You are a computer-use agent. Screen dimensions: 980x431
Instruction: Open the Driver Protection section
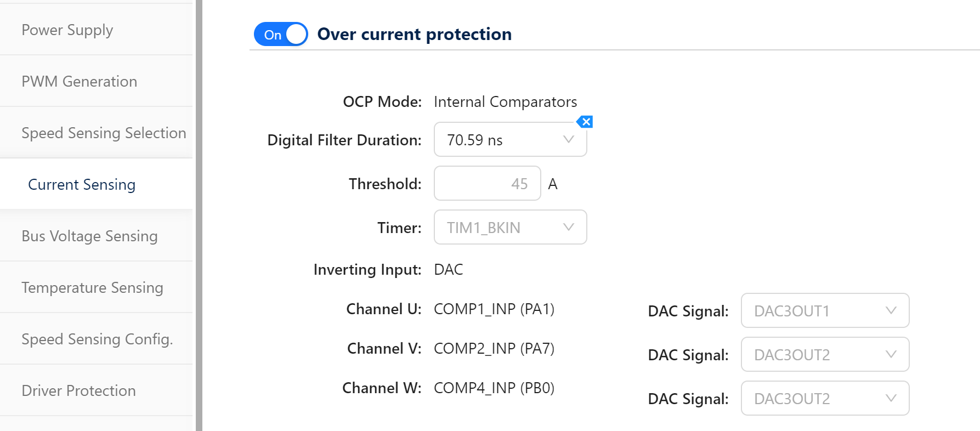78,390
